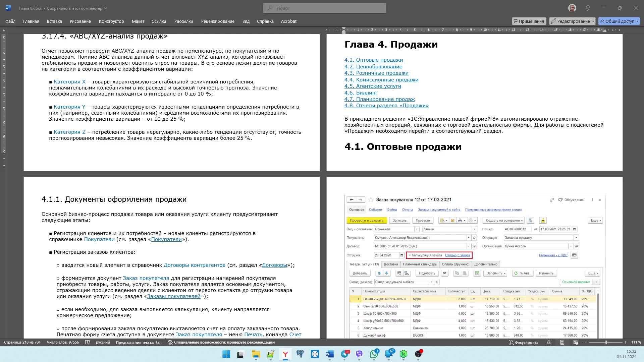Open the lightbulb ideas icon
644x362 pixels.
tap(588, 8)
